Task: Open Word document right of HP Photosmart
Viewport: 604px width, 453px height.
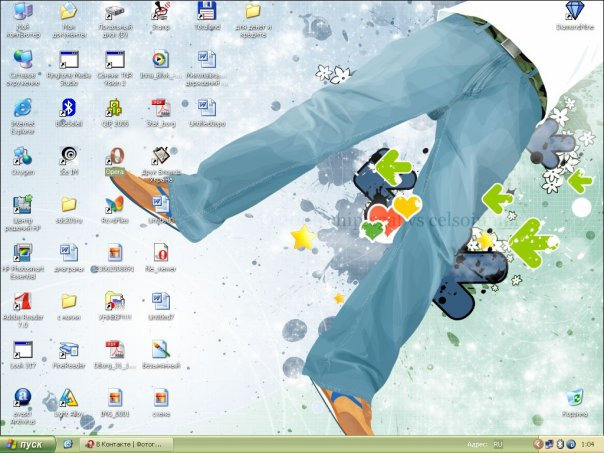Action: [x=69, y=253]
